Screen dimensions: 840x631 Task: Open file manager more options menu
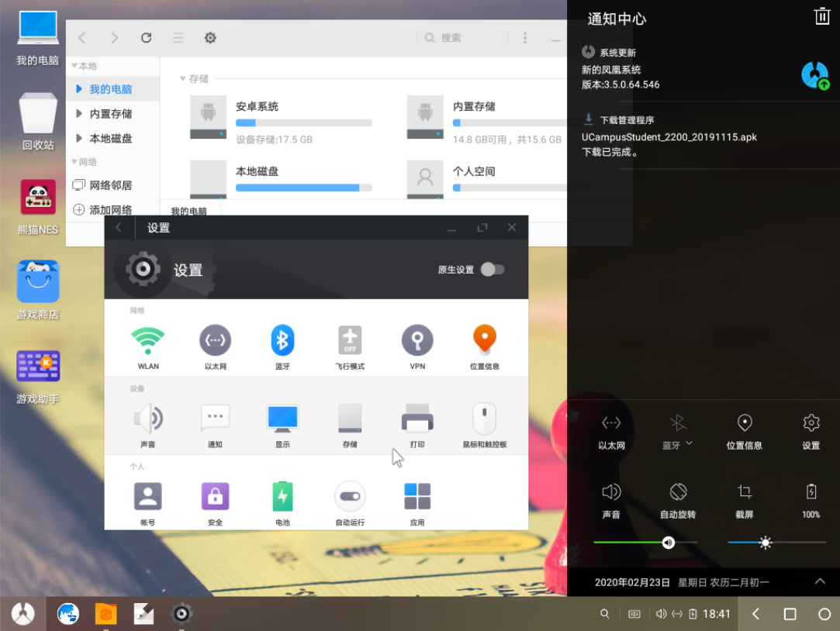(525, 37)
